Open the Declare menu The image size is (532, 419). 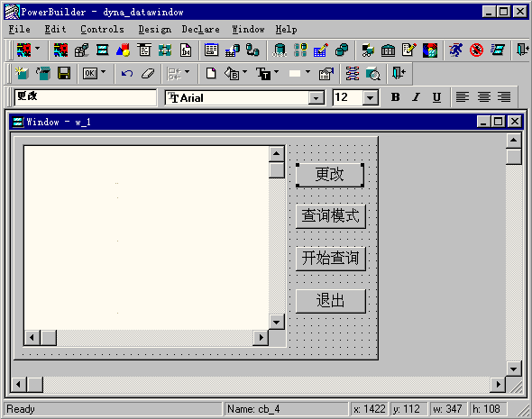(x=200, y=30)
